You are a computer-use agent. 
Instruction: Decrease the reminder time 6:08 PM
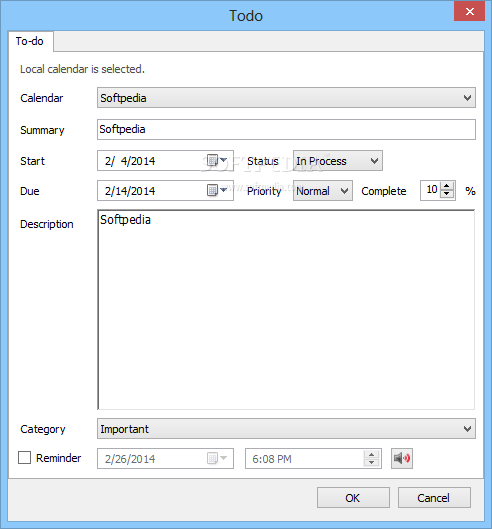click(x=371, y=463)
